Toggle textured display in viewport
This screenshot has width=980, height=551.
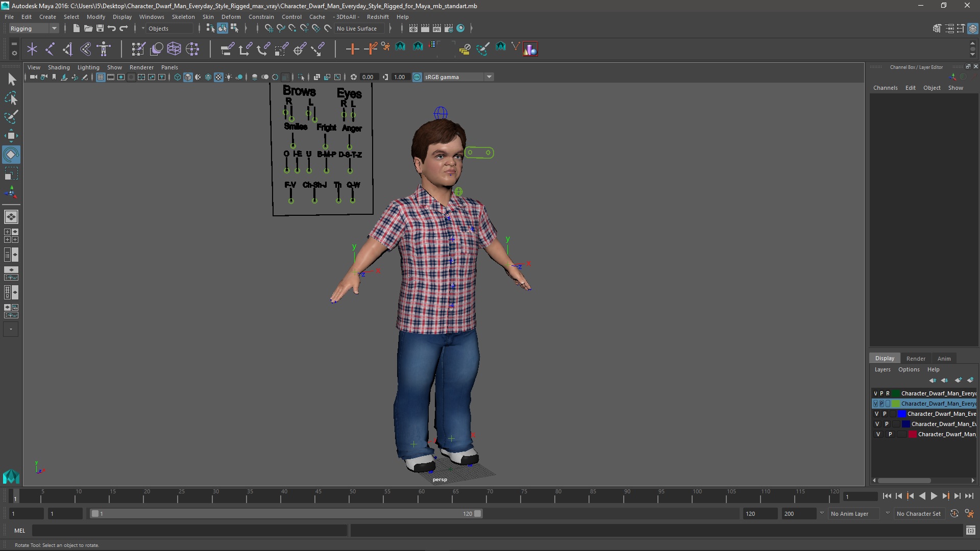(x=218, y=77)
